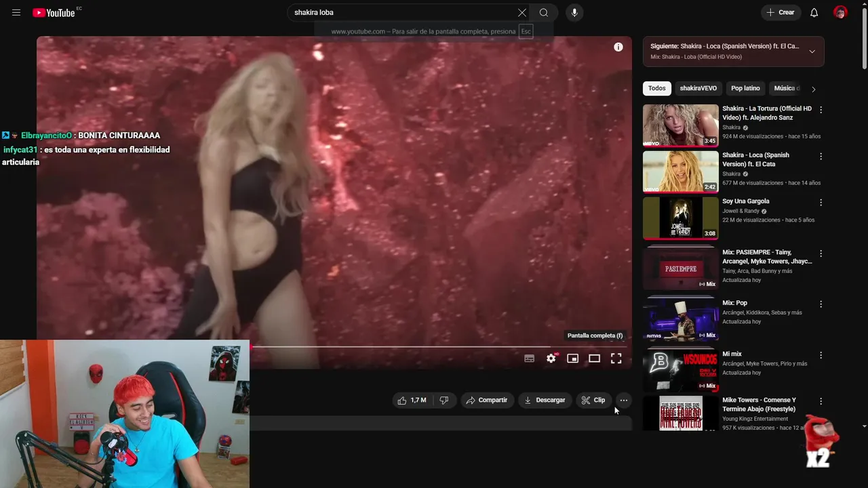868x488 pixels.
Task: Click the video progress bar
Action: (439, 347)
